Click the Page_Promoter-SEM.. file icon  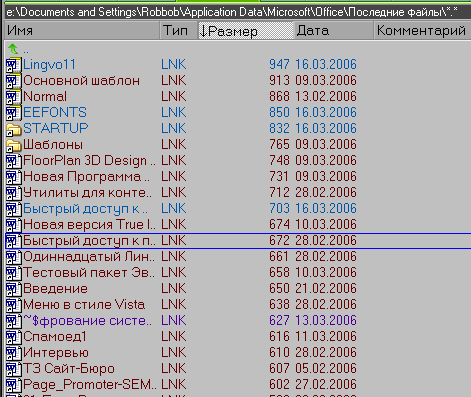click(x=13, y=385)
